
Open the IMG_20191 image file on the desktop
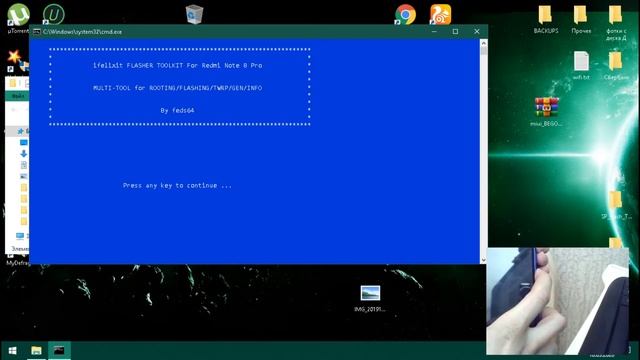coord(370,299)
